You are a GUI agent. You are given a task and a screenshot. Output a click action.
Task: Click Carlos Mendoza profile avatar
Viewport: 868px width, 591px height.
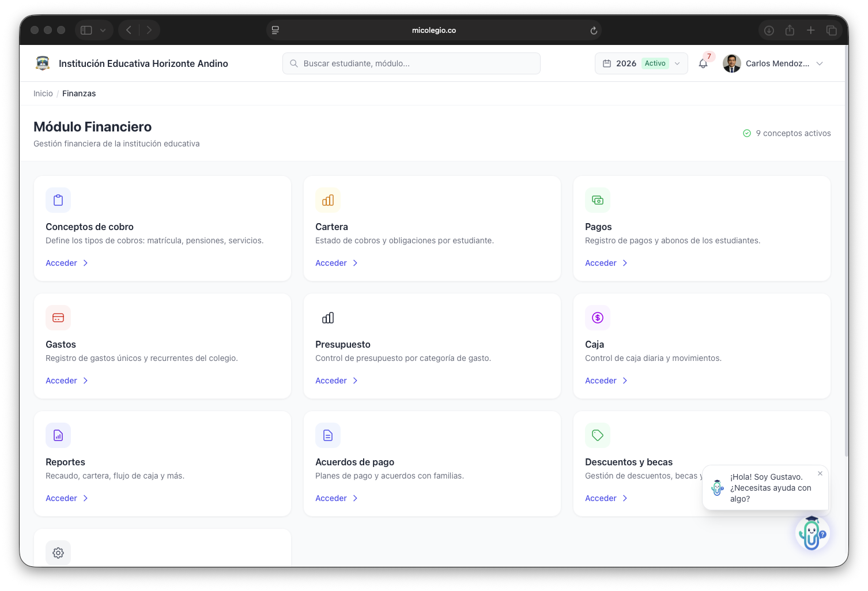732,63
